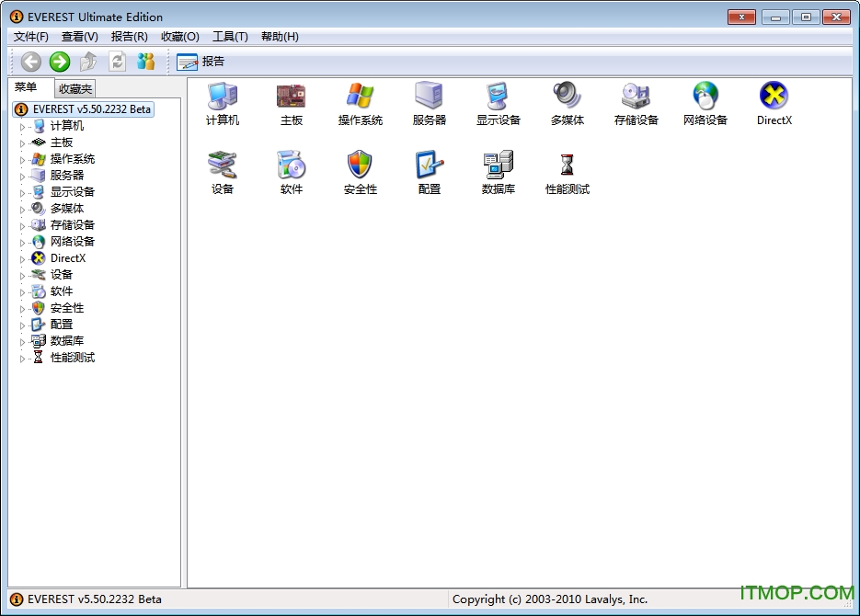Open the 工具(T) menu
860x616 pixels.
[230, 37]
